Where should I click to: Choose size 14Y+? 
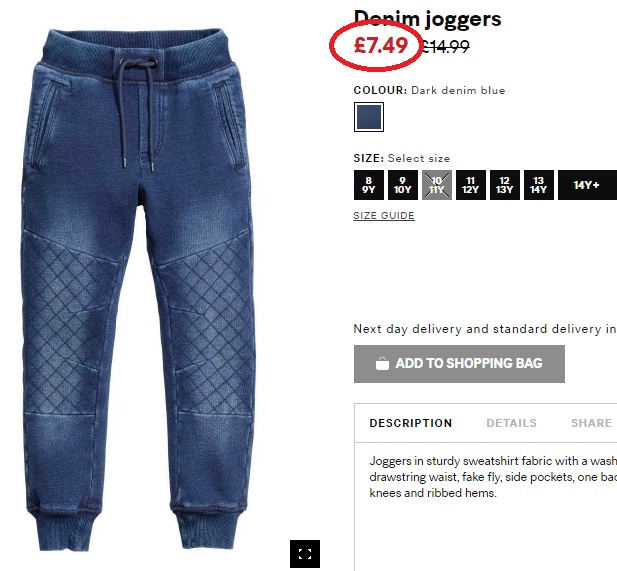click(587, 185)
